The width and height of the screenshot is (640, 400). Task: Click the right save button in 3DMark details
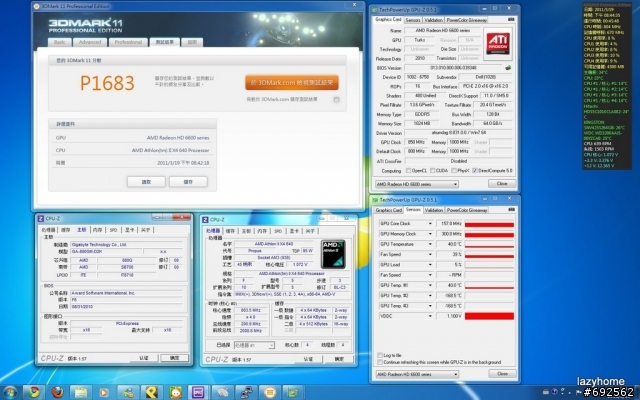(188, 182)
